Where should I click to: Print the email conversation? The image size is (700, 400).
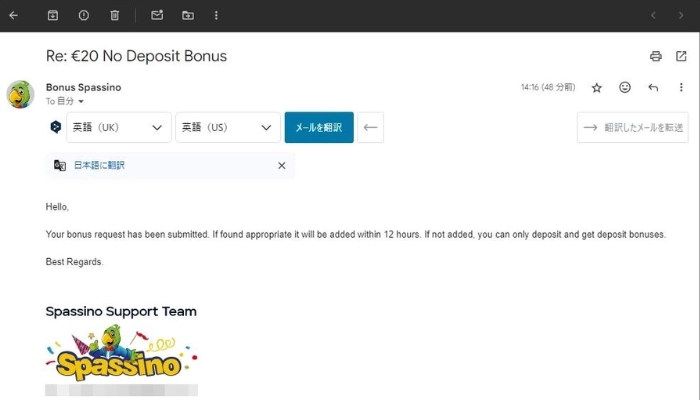coord(656,56)
